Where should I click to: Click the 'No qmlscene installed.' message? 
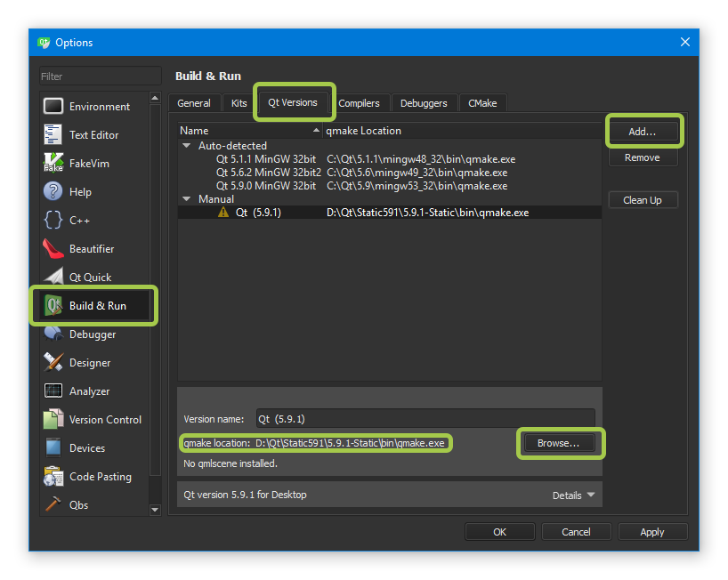point(231,463)
